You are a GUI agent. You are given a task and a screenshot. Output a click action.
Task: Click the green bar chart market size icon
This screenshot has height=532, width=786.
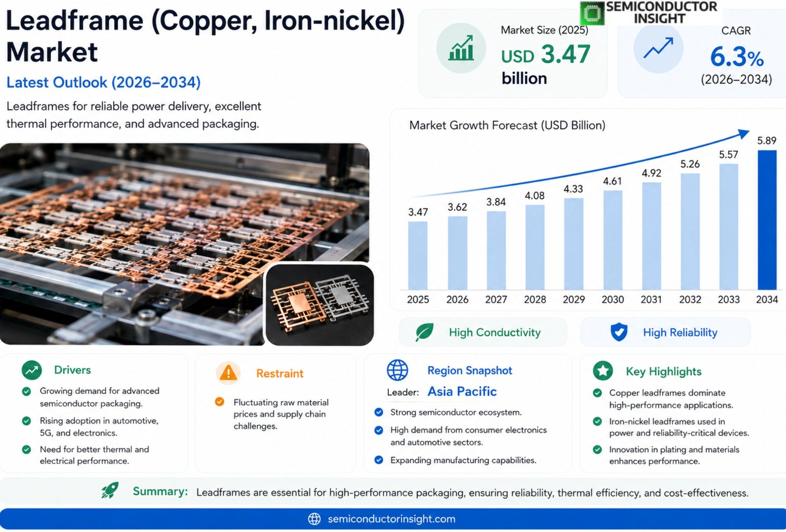coord(461,48)
